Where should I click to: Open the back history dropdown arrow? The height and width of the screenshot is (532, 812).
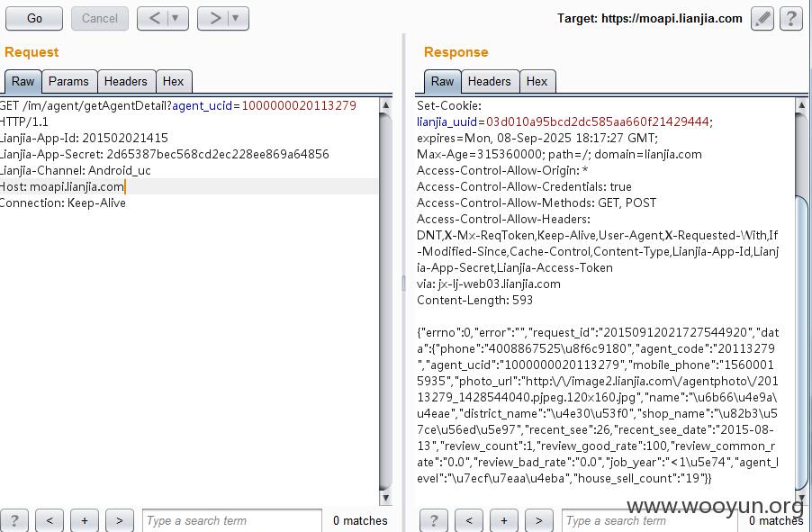pyautogui.click(x=176, y=19)
